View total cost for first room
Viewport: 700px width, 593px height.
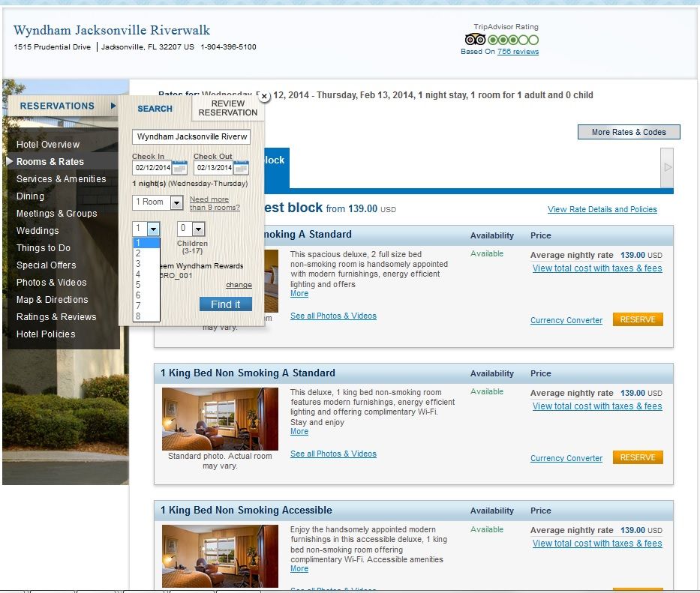[597, 268]
